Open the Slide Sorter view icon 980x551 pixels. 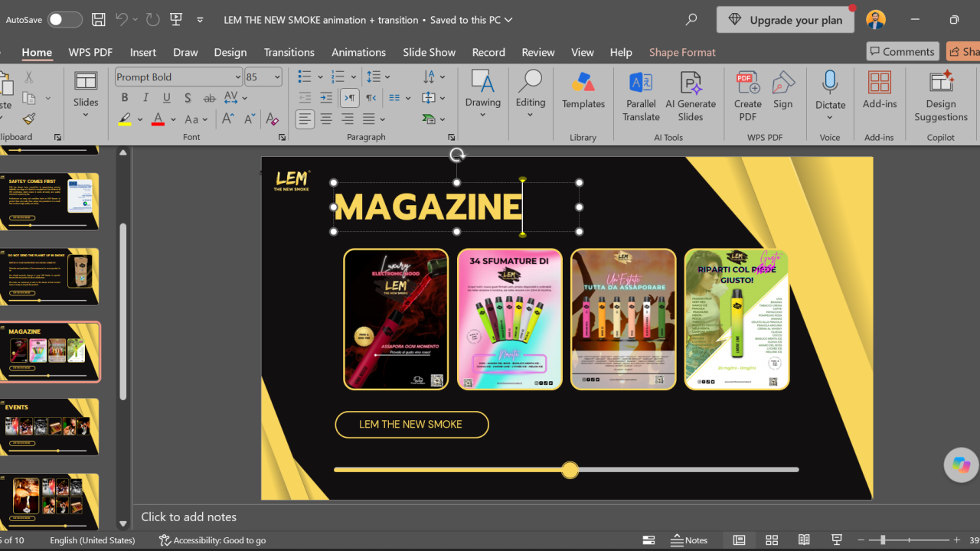click(x=772, y=540)
